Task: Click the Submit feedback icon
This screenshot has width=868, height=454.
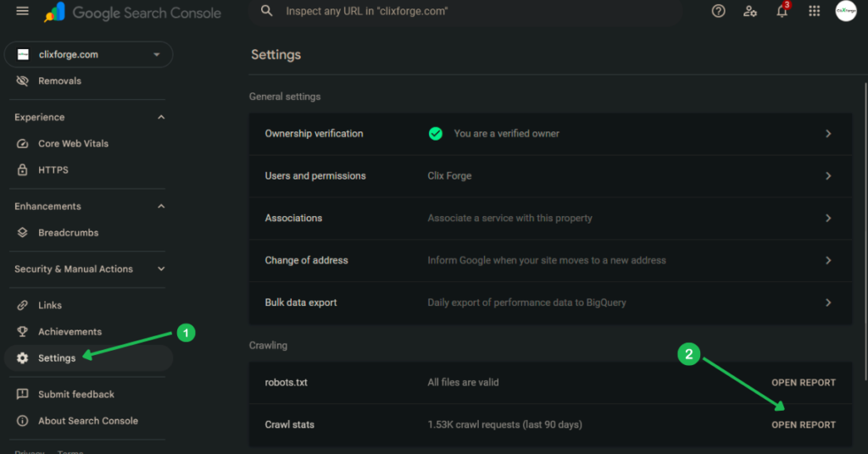Action: click(22, 394)
